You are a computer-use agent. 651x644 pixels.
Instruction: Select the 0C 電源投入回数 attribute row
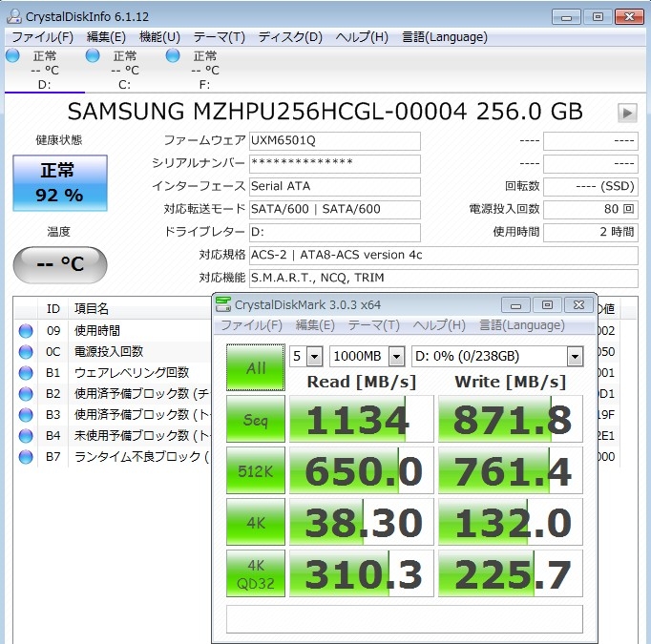point(113,351)
